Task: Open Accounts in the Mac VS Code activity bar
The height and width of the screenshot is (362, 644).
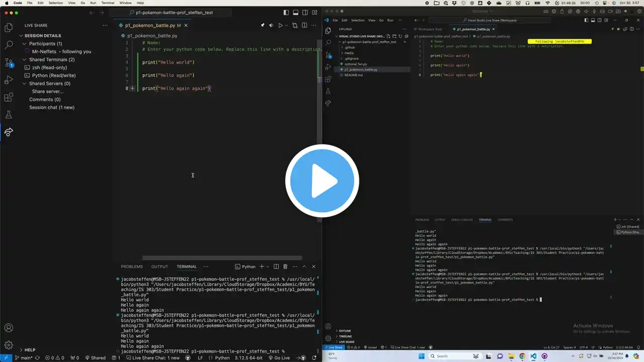Action: coord(9,328)
